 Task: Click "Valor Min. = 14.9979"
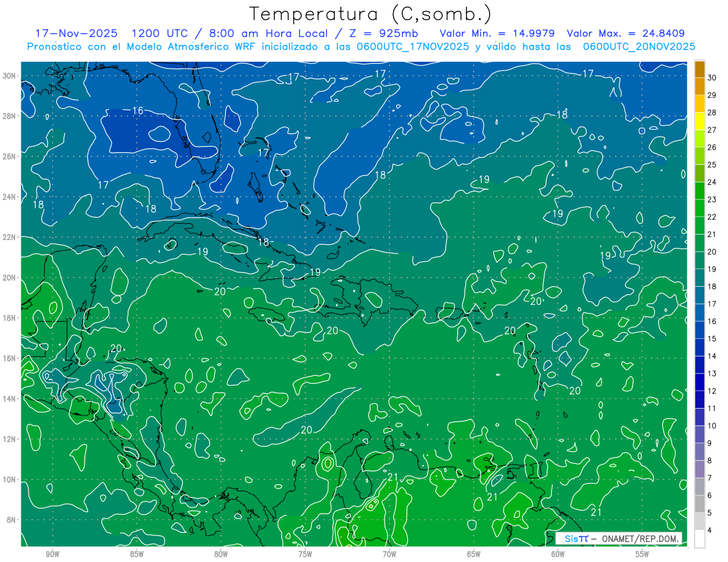[x=497, y=33]
